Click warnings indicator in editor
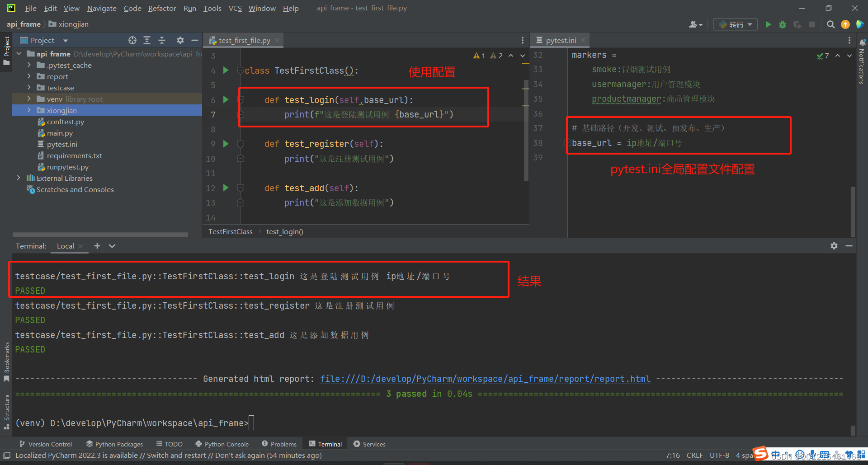868x465 pixels. point(488,56)
